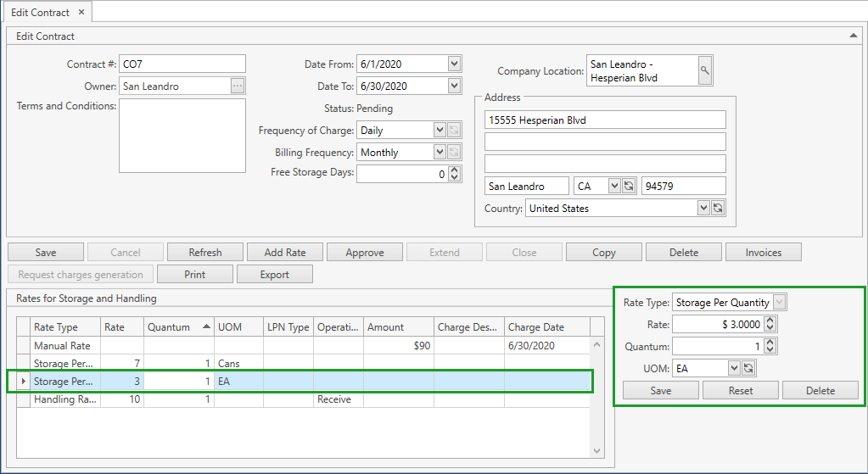Open the Date From dropdown

pyautogui.click(x=454, y=64)
